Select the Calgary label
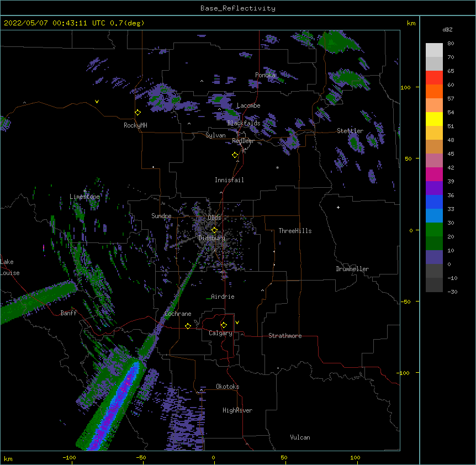Viewport: 476px width, 465px height. [x=220, y=333]
